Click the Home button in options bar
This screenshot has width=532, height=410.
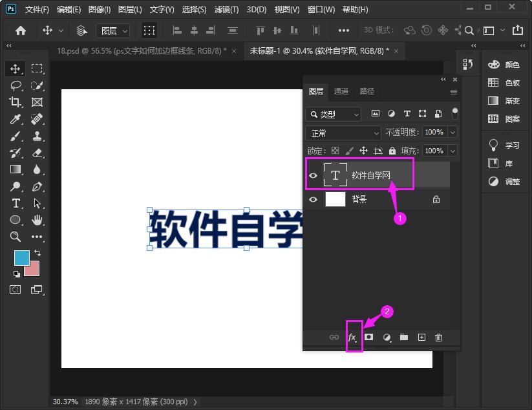pos(21,30)
